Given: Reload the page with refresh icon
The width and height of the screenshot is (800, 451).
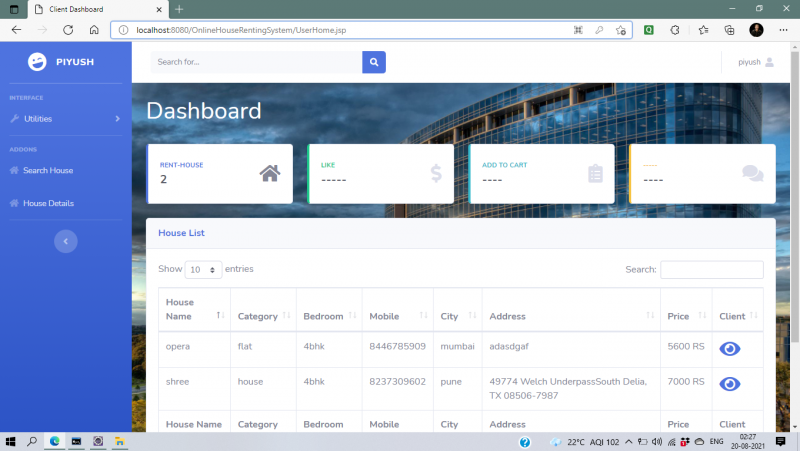Looking at the screenshot, I should 68,30.
